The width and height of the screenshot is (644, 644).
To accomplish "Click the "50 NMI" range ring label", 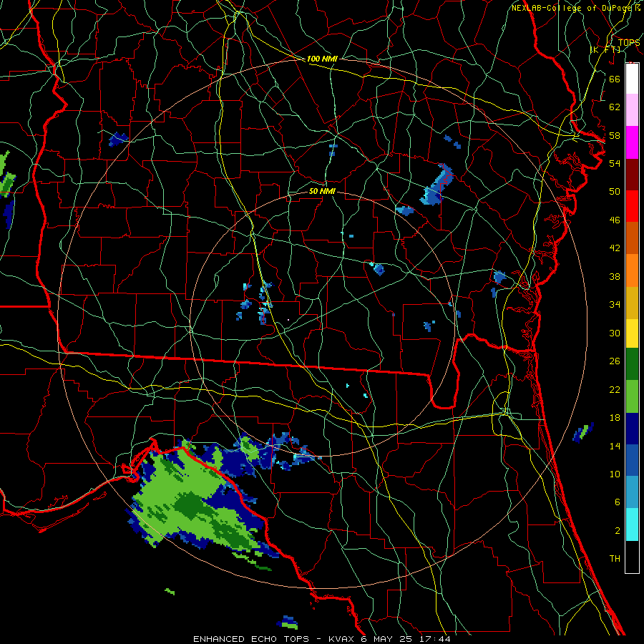I will [322, 191].
